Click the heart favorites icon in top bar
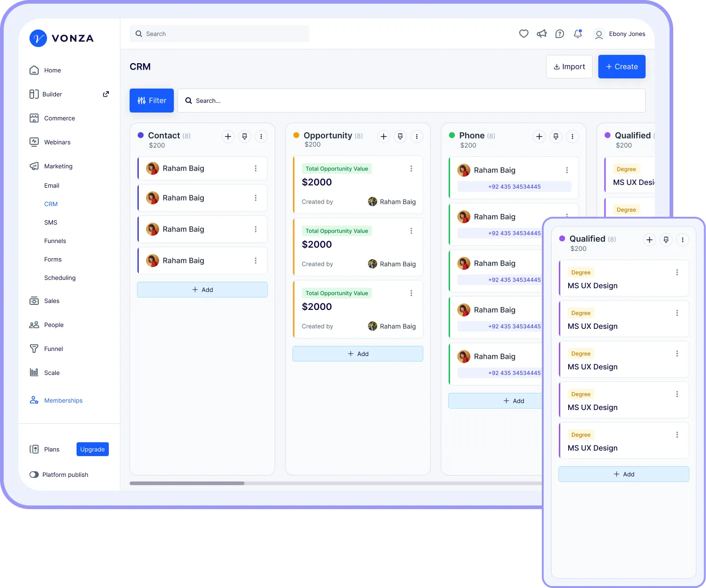706x588 pixels. (523, 34)
